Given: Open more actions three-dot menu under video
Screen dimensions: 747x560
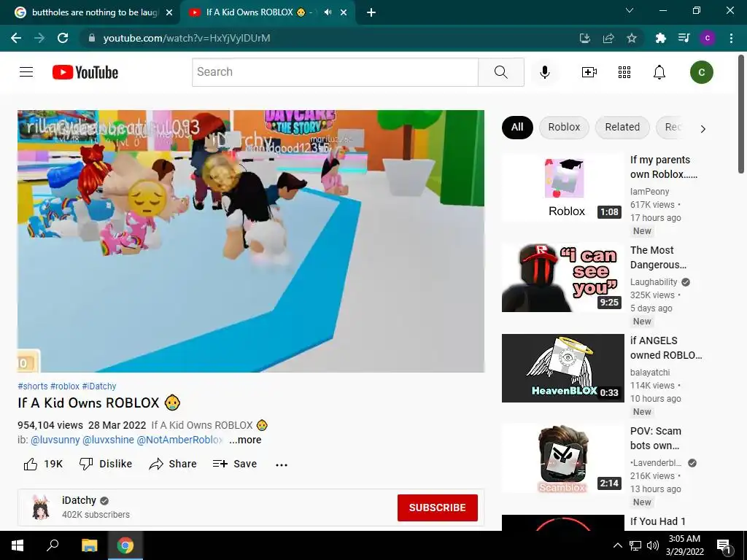Looking at the screenshot, I should click(282, 464).
